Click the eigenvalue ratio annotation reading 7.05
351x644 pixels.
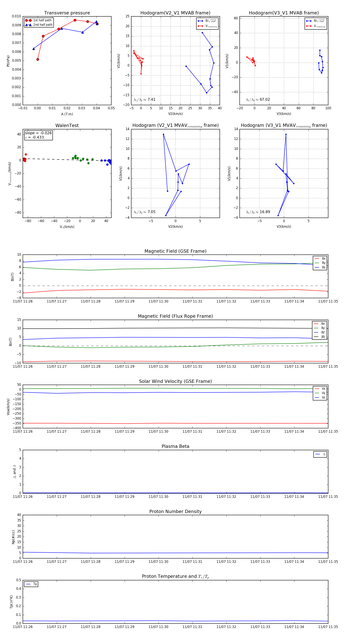(x=144, y=212)
